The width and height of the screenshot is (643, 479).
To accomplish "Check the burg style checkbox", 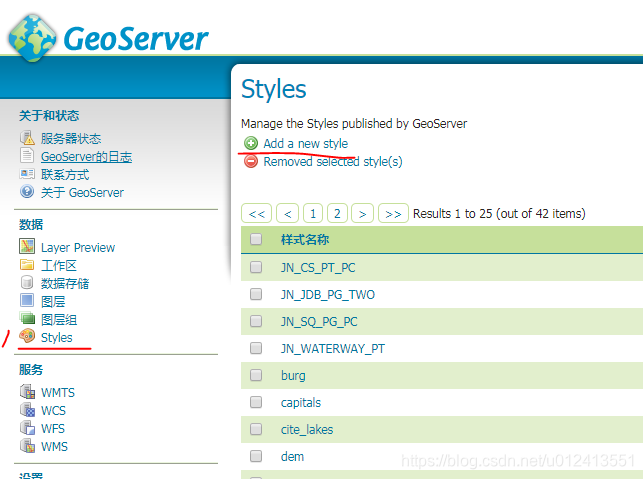I will tap(256, 375).
